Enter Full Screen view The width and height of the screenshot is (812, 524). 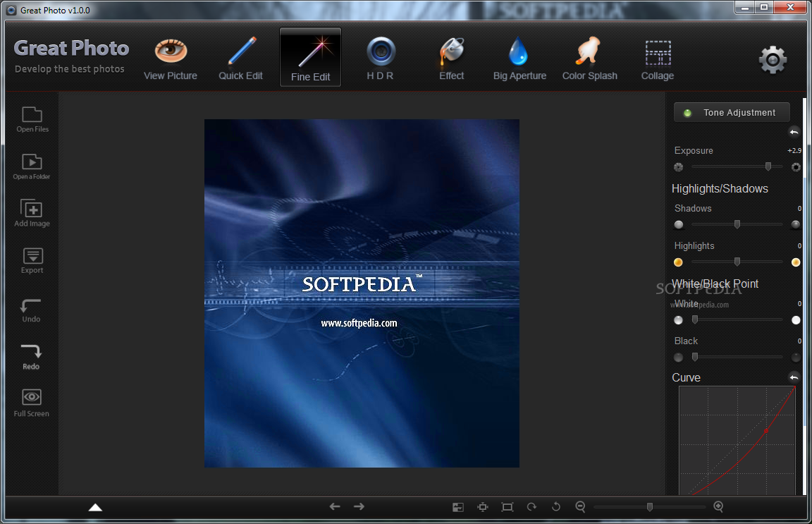click(32, 403)
